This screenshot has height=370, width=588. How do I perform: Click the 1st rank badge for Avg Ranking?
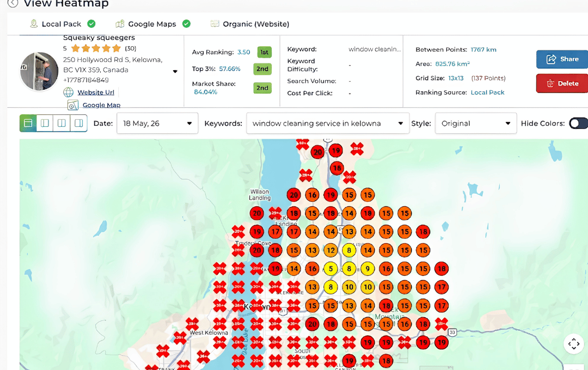(x=265, y=52)
